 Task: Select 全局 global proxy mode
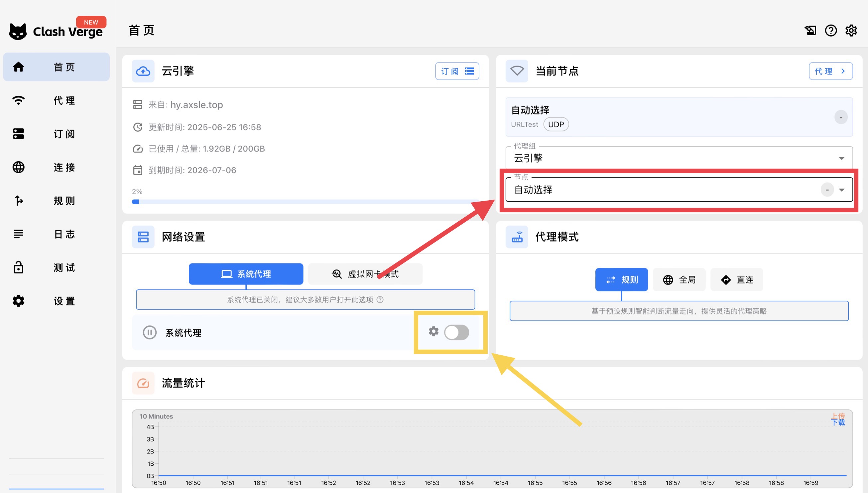pos(679,280)
